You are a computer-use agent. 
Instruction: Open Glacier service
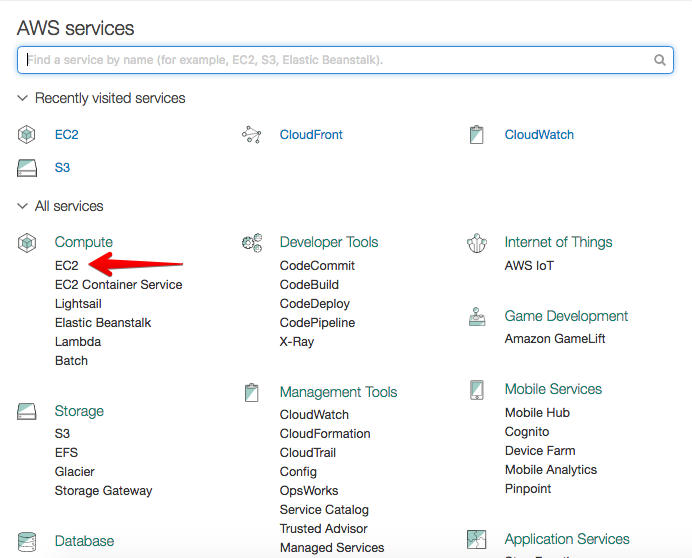[x=75, y=471]
